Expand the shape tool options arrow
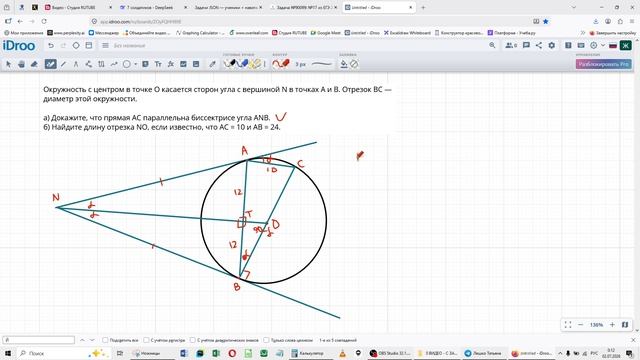The height and width of the screenshot is (360, 640). (136, 64)
